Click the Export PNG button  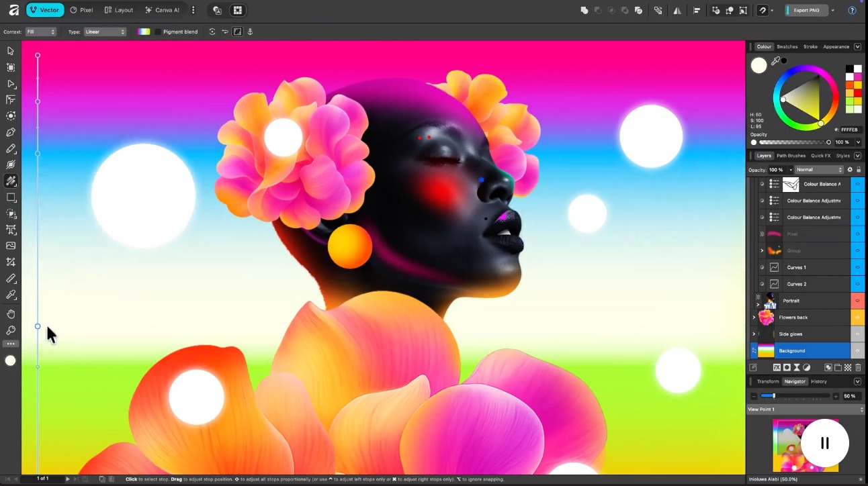[807, 10]
